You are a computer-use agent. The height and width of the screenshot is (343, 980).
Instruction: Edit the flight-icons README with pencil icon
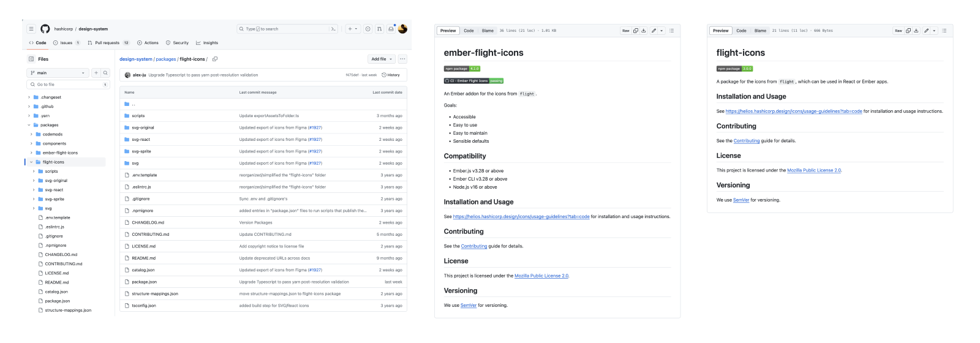pos(927,31)
